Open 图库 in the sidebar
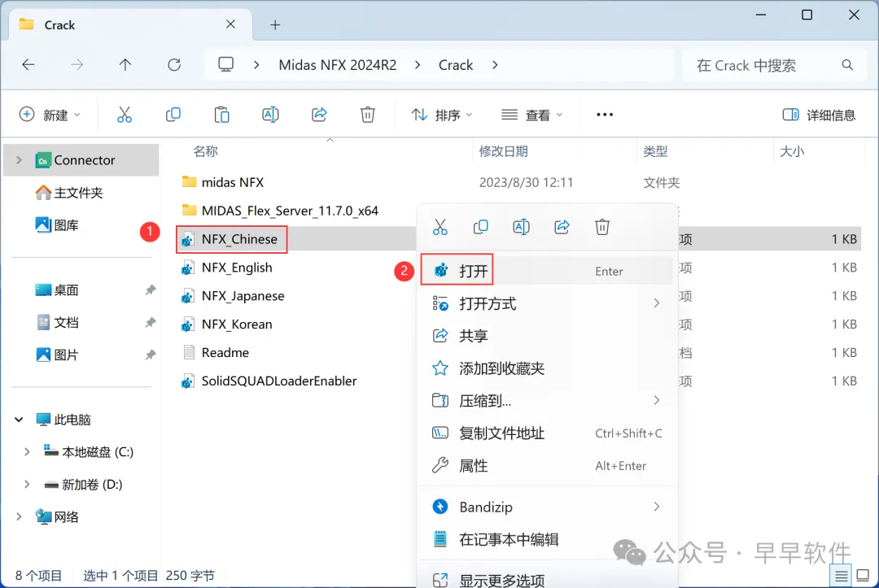Image resolution: width=879 pixels, height=588 pixels. [x=57, y=225]
